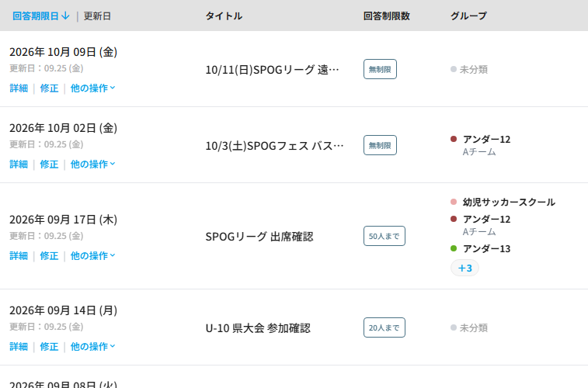Open the U-10 県大会 参加確認 title

tap(258, 328)
